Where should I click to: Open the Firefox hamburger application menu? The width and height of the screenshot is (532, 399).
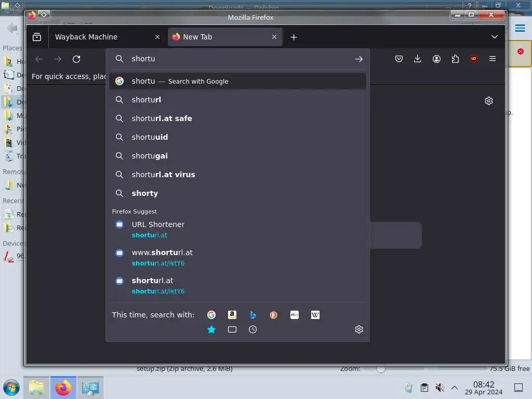pyautogui.click(x=493, y=59)
